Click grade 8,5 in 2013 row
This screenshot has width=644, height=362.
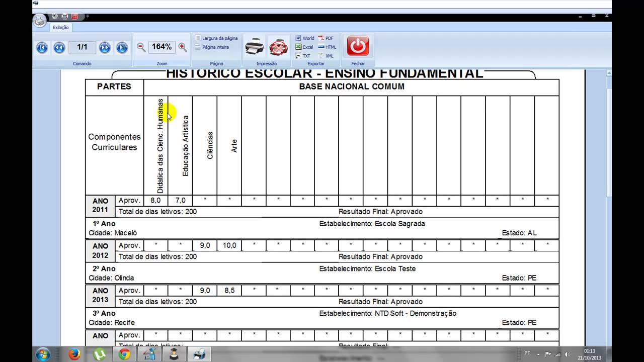click(229, 291)
